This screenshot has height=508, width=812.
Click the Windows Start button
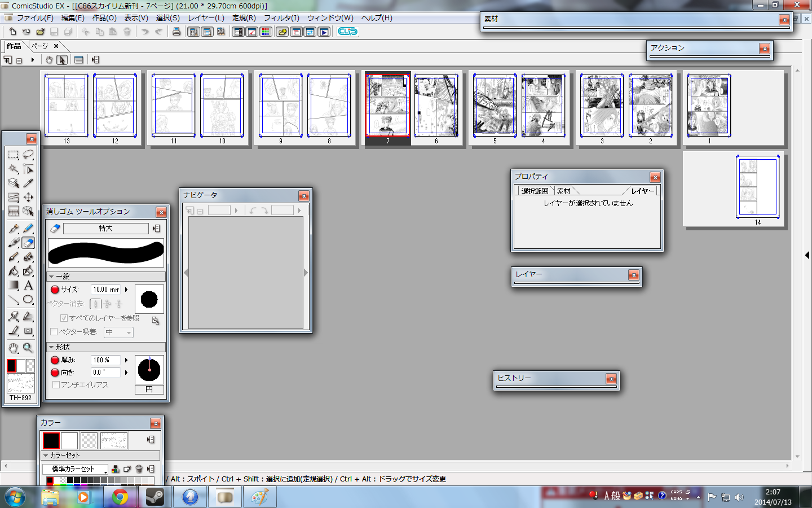[15, 497]
